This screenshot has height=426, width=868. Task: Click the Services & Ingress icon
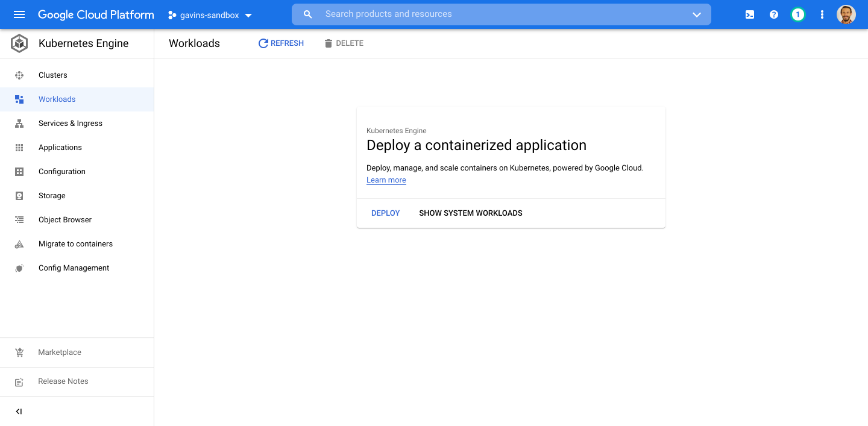point(19,124)
